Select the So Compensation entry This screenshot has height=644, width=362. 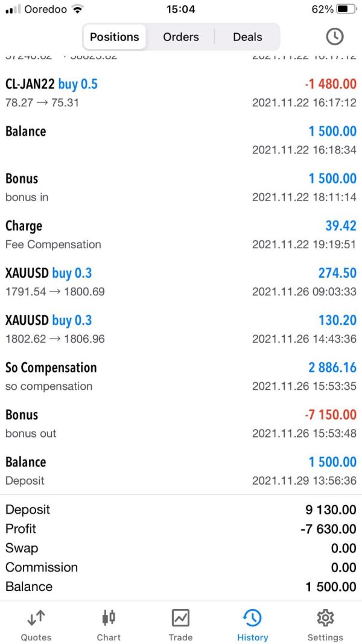pos(180,376)
